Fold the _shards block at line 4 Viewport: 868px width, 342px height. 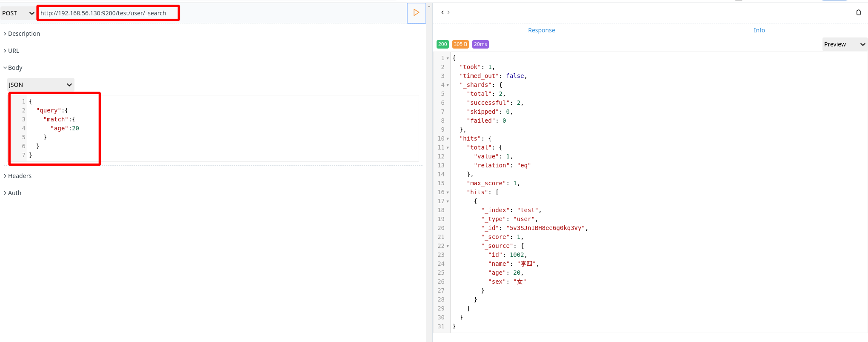point(448,85)
